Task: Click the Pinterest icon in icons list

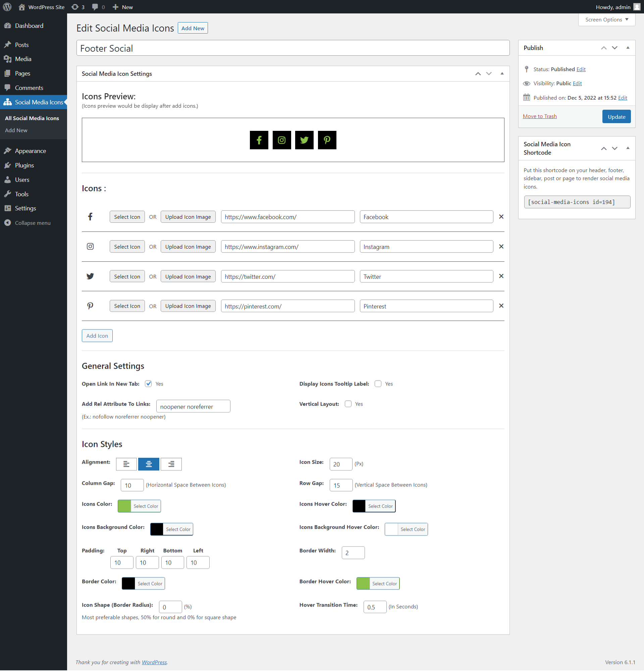Action: [90, 306]
